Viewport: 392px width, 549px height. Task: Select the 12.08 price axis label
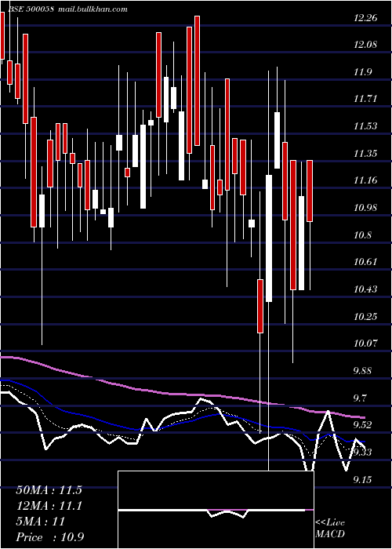tap(365, 45)
